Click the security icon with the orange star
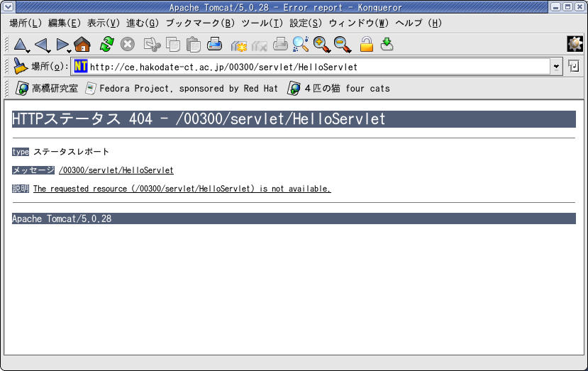This screenshot has width=588, height=371. point(238,45)
